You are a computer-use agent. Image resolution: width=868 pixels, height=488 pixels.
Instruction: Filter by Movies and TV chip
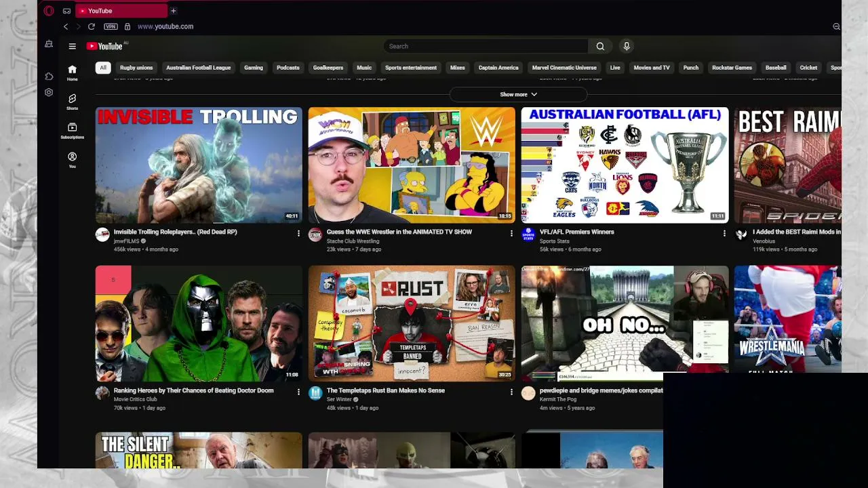tap(652, 68)
